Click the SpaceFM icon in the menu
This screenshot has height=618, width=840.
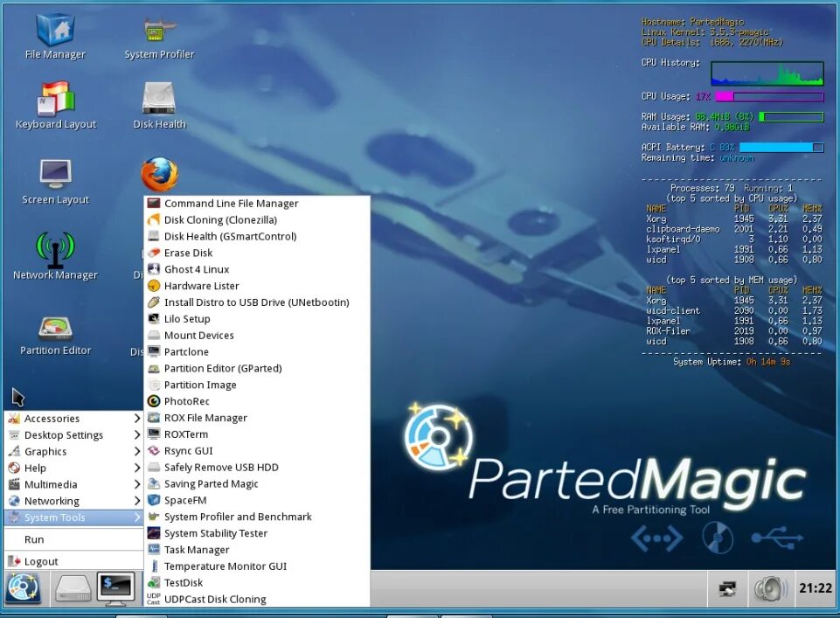[154, 500]
